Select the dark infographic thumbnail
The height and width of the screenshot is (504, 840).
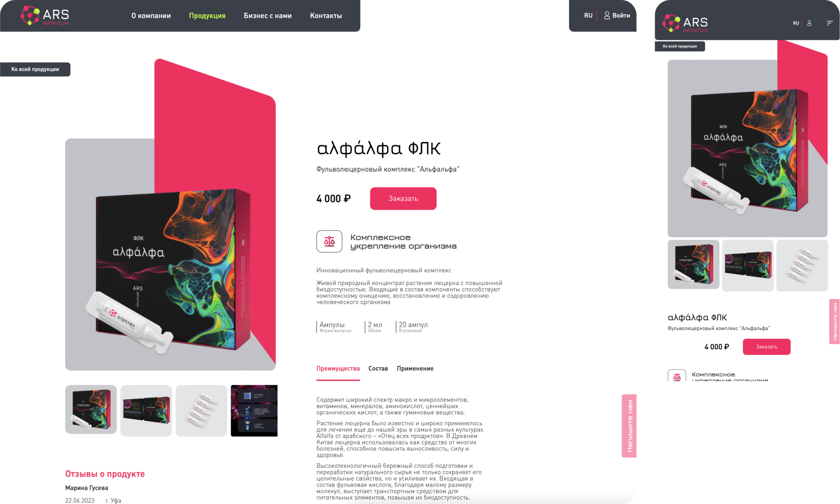254,410
